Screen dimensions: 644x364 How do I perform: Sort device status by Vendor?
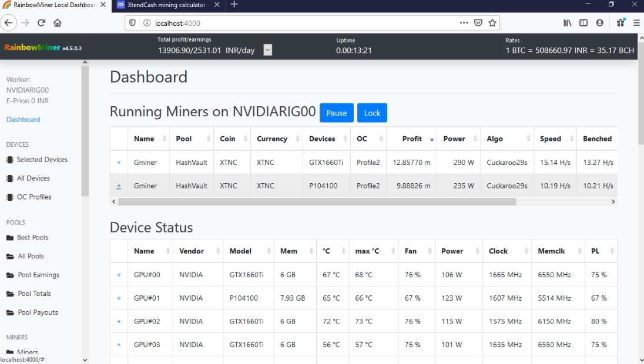pyautogui.click(x=198, y=251)
